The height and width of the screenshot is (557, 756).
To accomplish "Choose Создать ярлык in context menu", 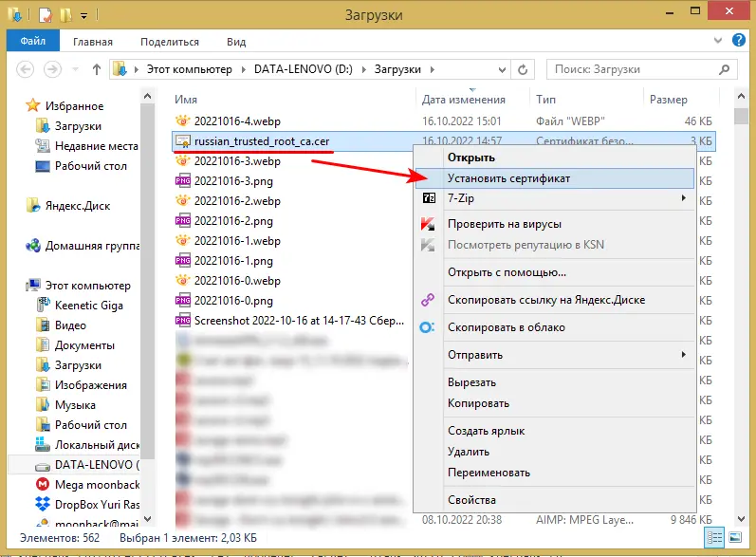I will pos(555,431).
